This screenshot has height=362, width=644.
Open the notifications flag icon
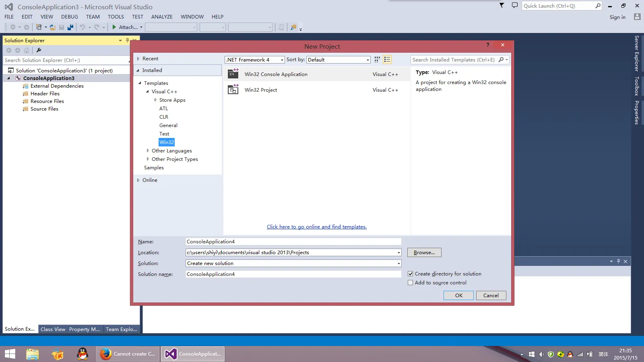(502, 6)
